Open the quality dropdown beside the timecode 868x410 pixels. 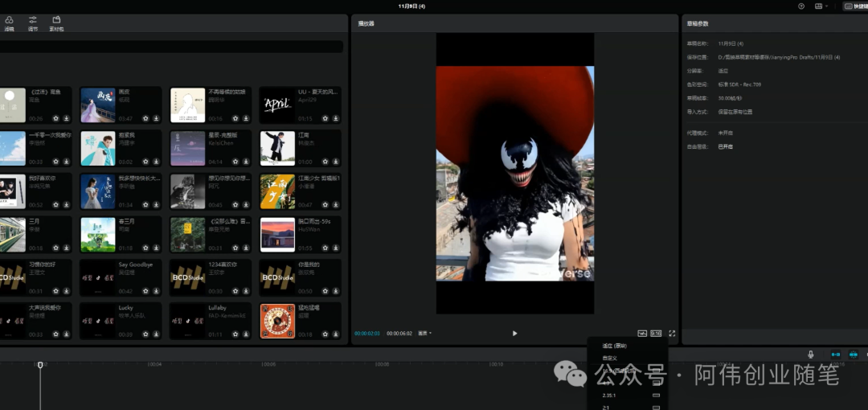pos(424,334)
